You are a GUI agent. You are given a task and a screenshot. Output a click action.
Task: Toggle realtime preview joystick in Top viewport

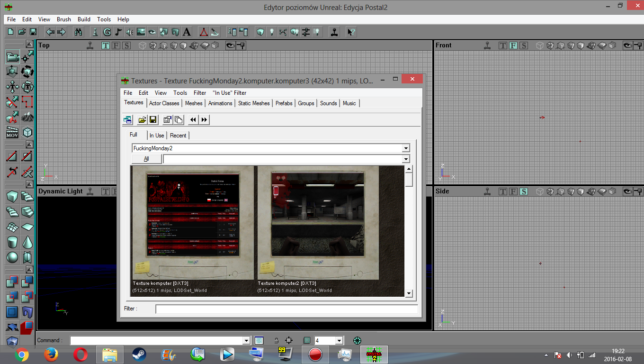click(x=90, y=45)
